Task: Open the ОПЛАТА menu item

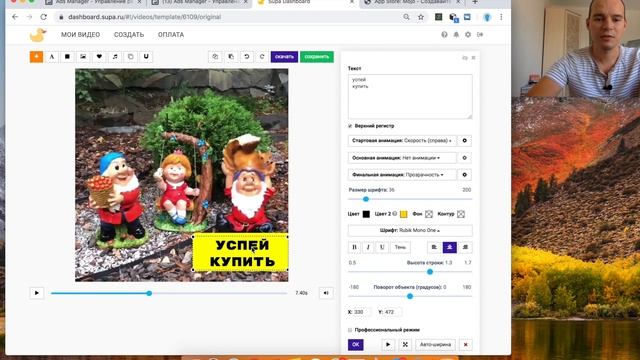Action: 171,35
